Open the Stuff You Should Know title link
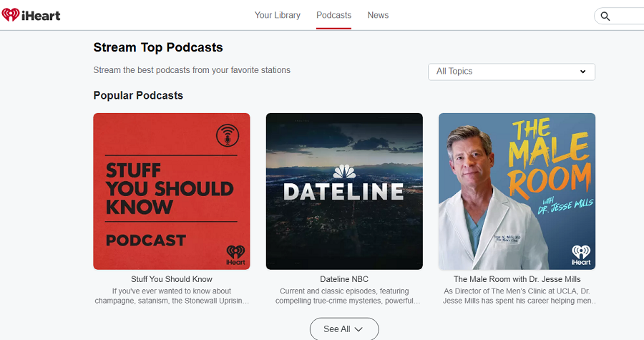Image resolution: width=644 pixels, height=340 pixels. (172, 279)
